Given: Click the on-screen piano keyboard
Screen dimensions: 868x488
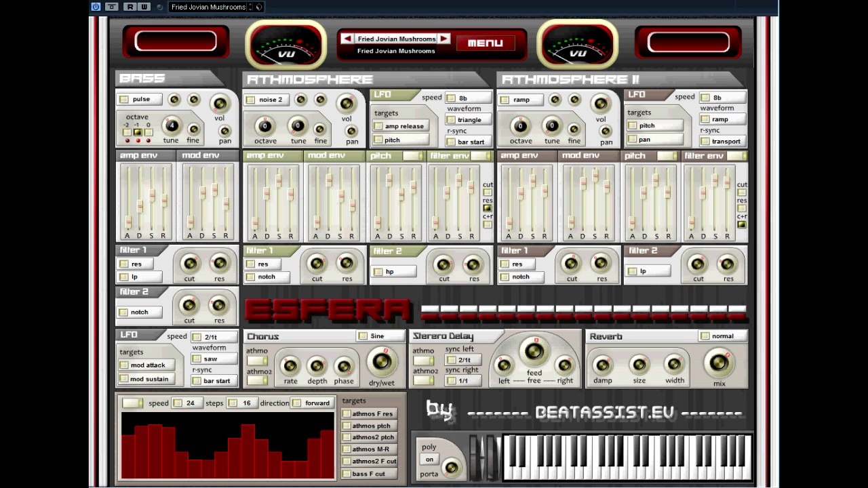Looking at the screenshot, I should coord(627,457).
